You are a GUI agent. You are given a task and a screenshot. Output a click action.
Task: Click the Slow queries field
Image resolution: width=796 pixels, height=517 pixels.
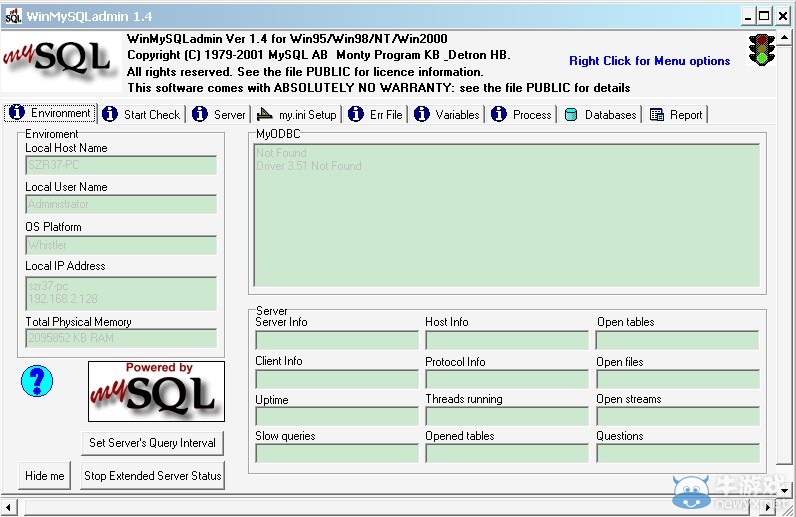pyautogui.click(x=337, y=454)
